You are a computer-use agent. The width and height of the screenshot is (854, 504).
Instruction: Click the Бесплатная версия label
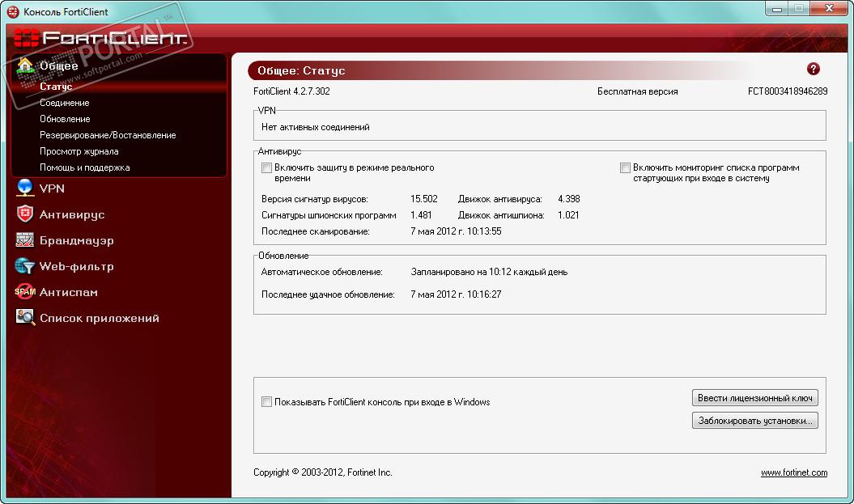(x=638, y=91)
